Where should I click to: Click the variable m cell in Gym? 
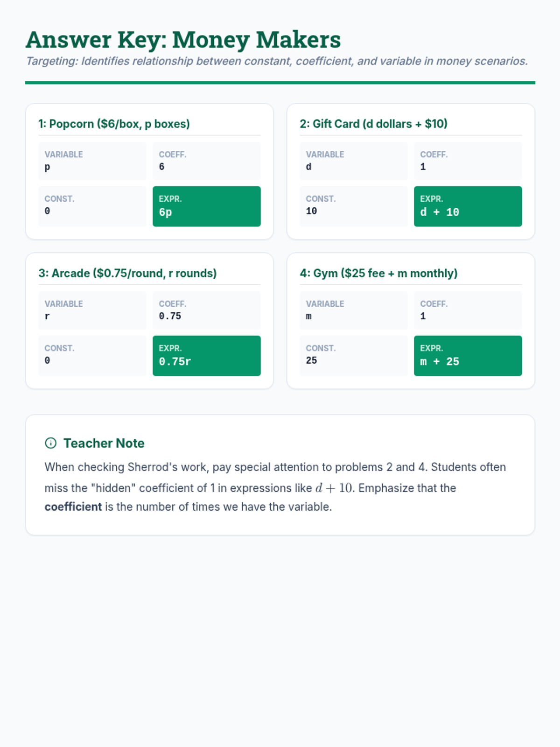(x=353, y=310)
